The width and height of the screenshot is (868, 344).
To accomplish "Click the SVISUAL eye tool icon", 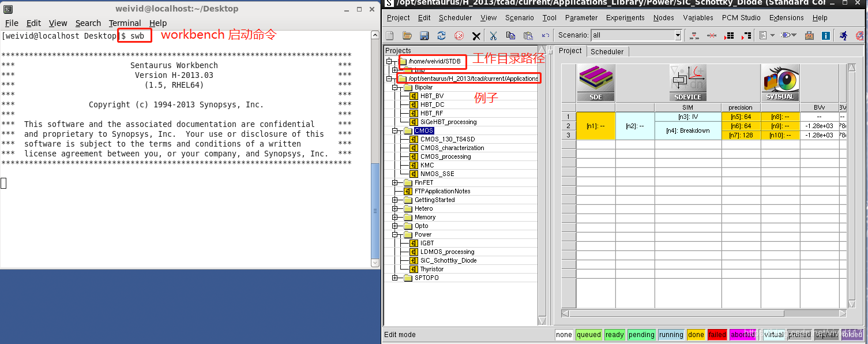I will (x=780, y=83).
